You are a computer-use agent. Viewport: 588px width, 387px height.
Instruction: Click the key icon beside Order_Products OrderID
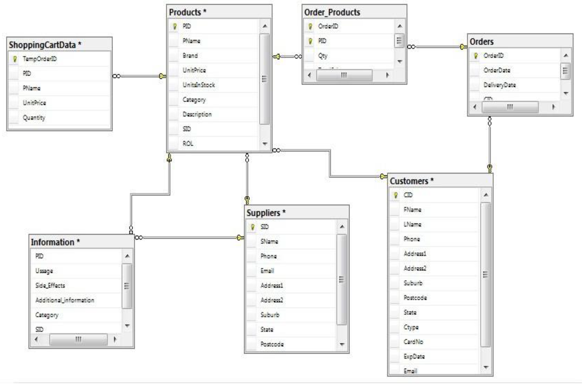(310, 26)
